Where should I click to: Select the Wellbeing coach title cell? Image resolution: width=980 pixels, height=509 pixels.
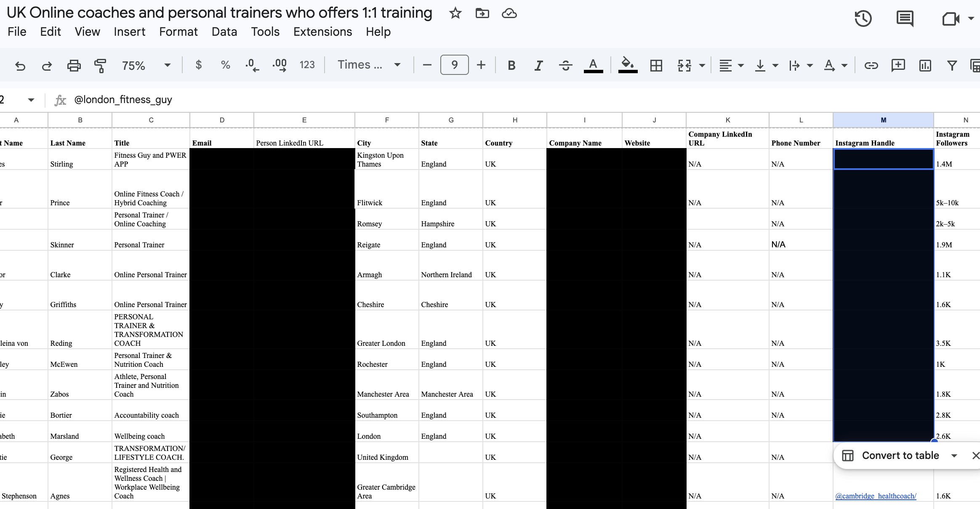(151, 431)
